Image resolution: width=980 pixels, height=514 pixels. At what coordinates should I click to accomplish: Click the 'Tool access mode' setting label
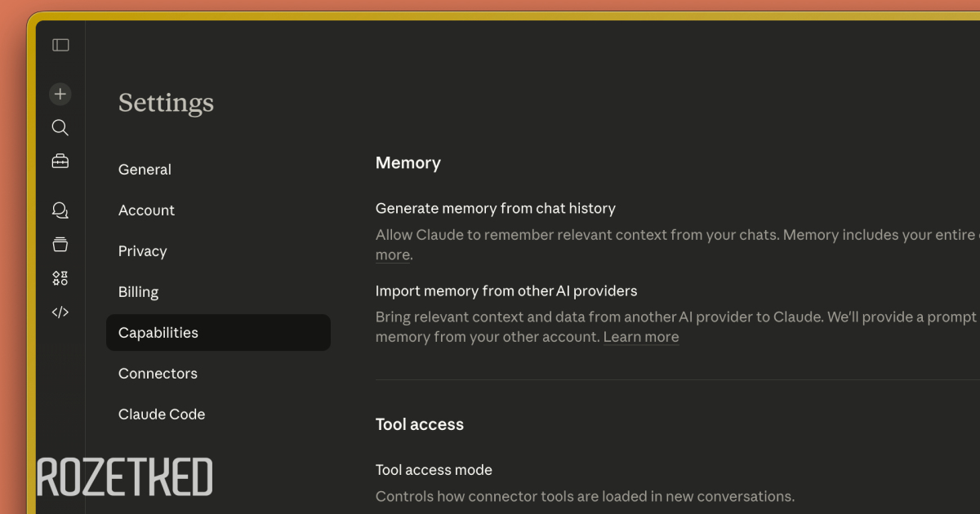434,470
